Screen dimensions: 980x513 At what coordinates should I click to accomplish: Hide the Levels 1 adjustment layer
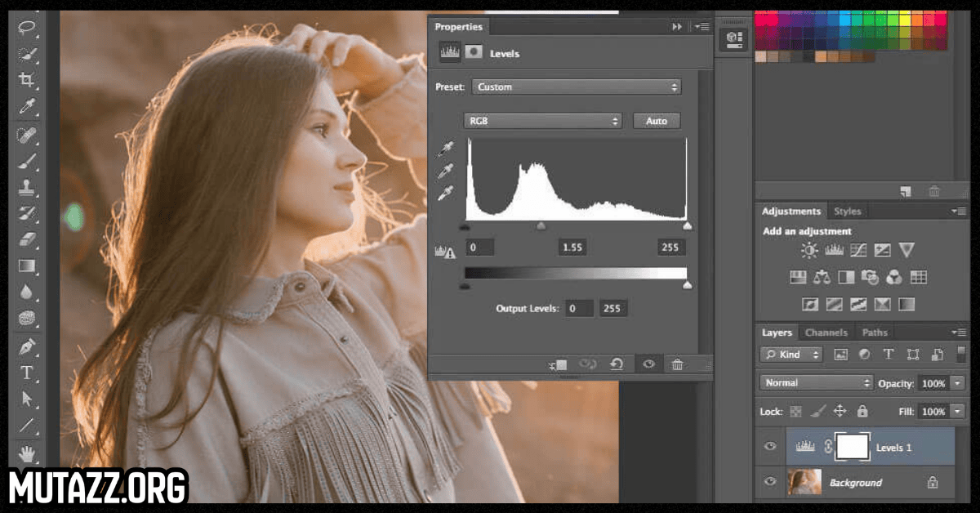click(x=768, y=447)
